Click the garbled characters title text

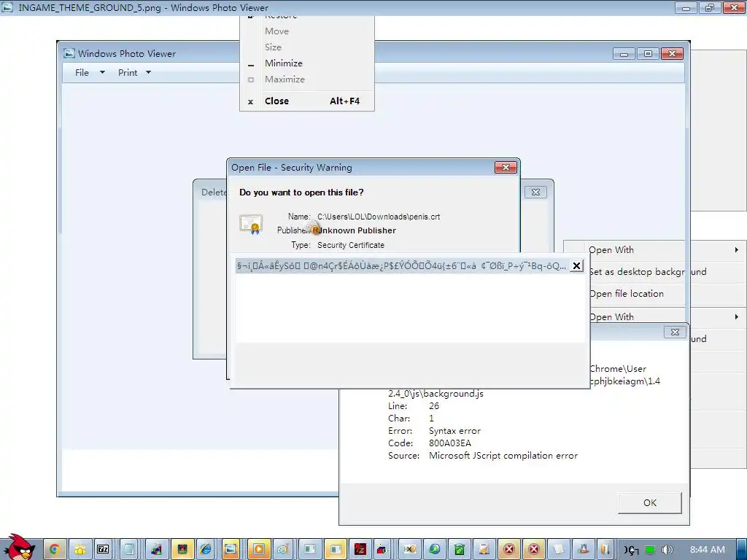click(x=402, y=265)
